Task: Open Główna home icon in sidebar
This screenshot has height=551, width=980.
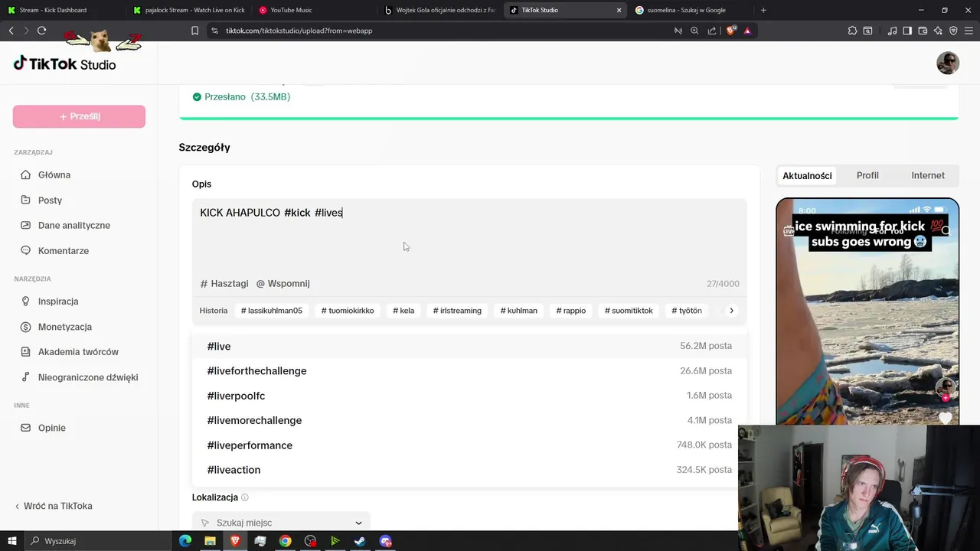Action: click(25, 174)
